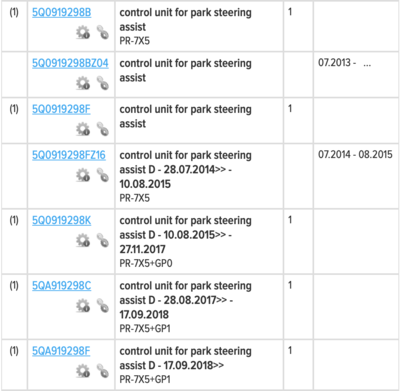Click chain link icon under 5Q0919298B

[103, 33]
